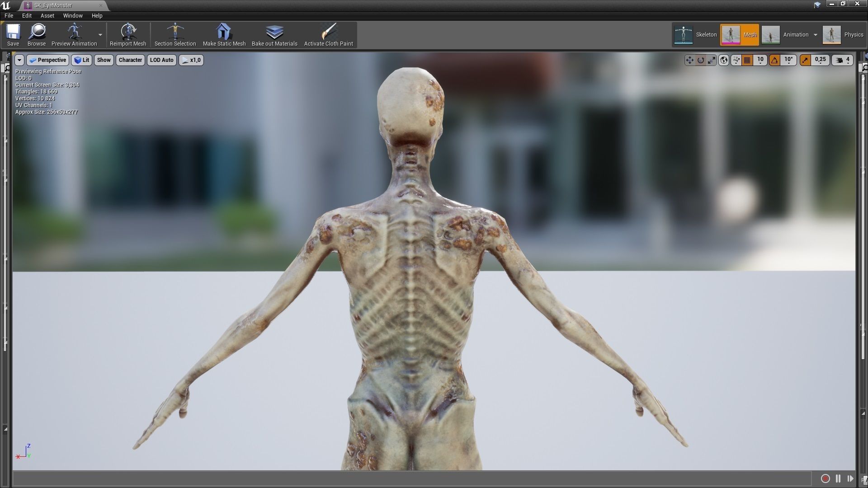Open the Asset menu
Viewport: 868px width, 488px height.
(x=47, y=15)
